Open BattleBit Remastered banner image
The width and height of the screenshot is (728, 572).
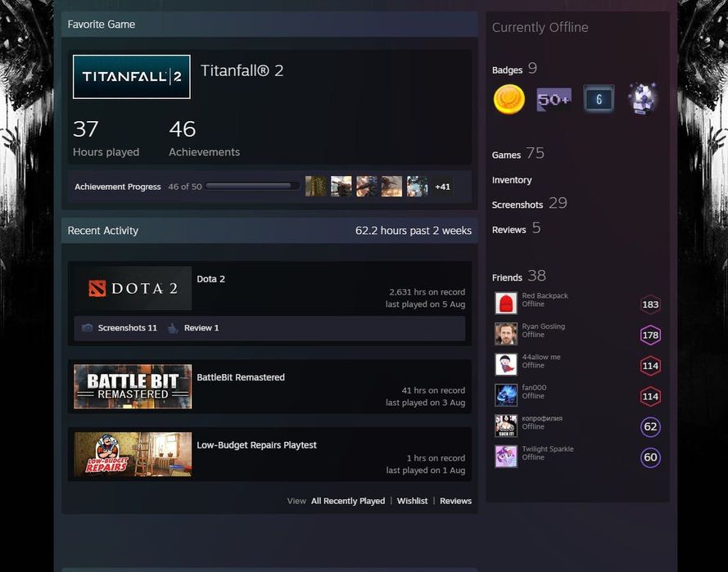[133, 386]
